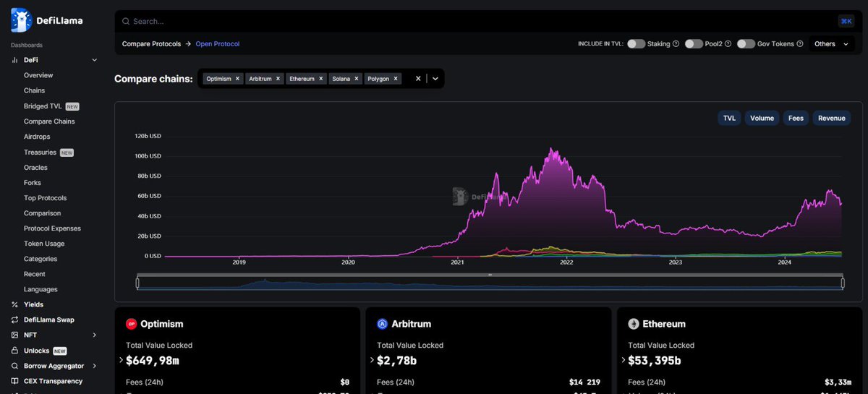Click the Borrow Aggregator icon
Screen dimensions: 868x394
[x=15, y=366]
